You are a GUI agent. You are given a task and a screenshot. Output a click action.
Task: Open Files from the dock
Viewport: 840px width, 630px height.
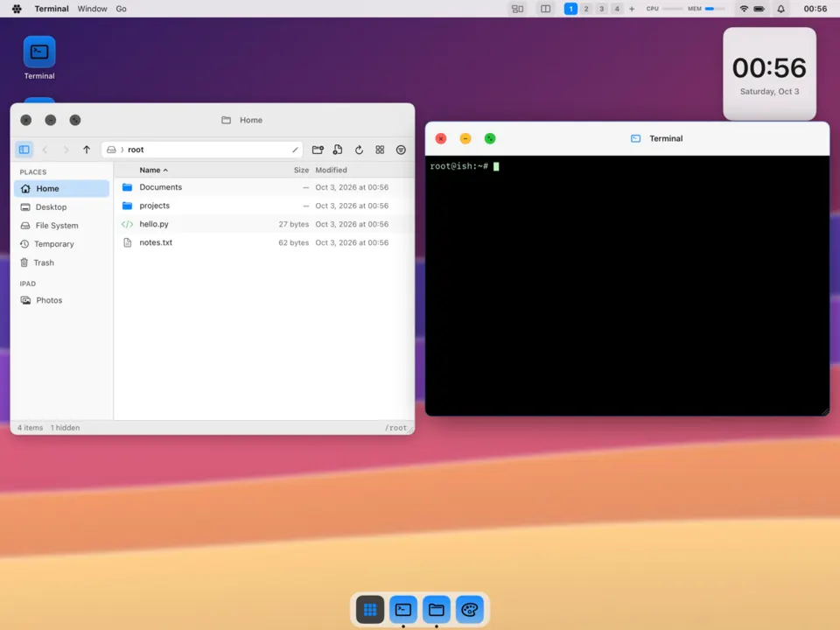coord(437,610)
